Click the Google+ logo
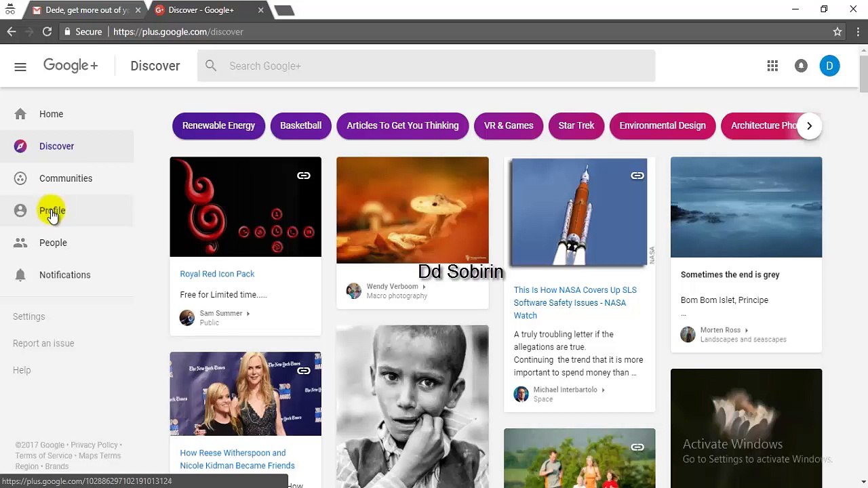The width and height of the screenshot is (868, 488). [x=71, y=65]
